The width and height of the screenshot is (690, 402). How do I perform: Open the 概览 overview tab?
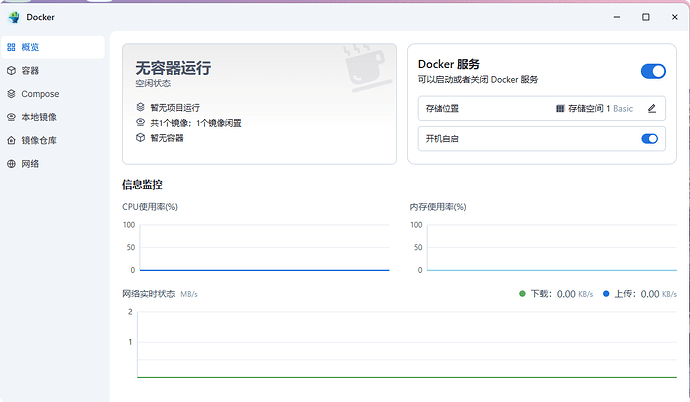53,47
